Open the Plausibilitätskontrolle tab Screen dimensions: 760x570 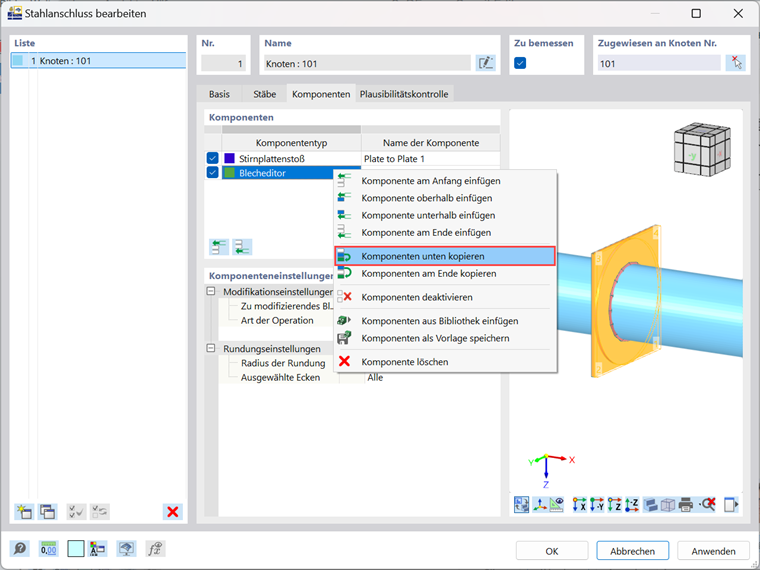404,94
